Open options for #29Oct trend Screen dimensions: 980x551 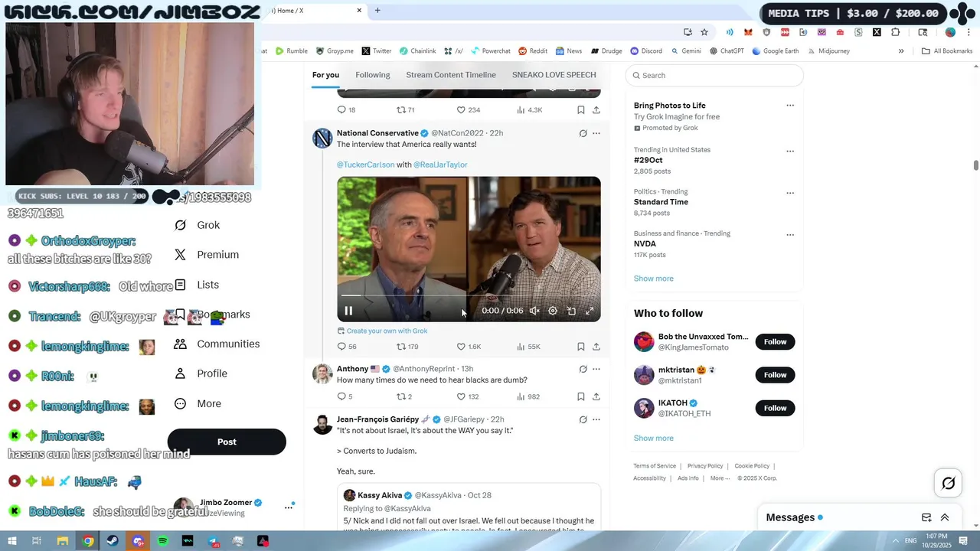tap(790, 151)
